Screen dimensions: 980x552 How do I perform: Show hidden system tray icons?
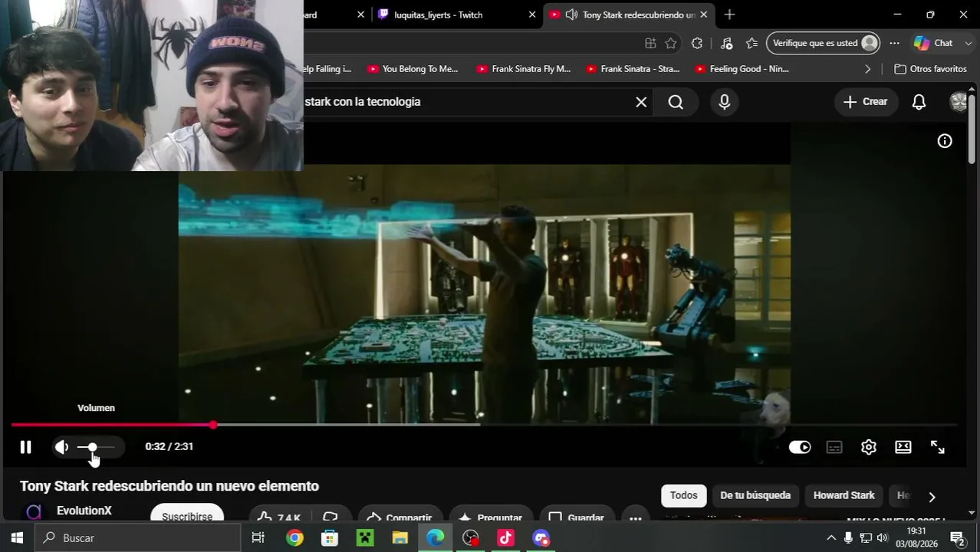(x=831, y=538)
